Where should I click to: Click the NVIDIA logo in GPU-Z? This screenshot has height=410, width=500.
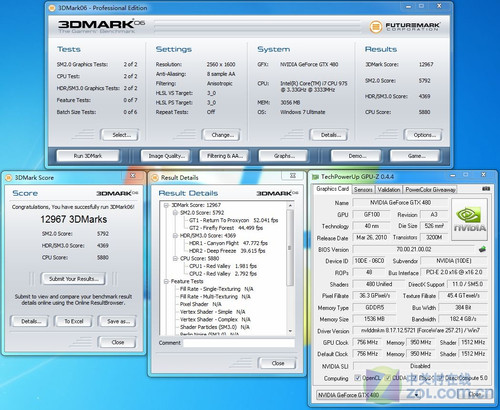(x=469, y=219)
